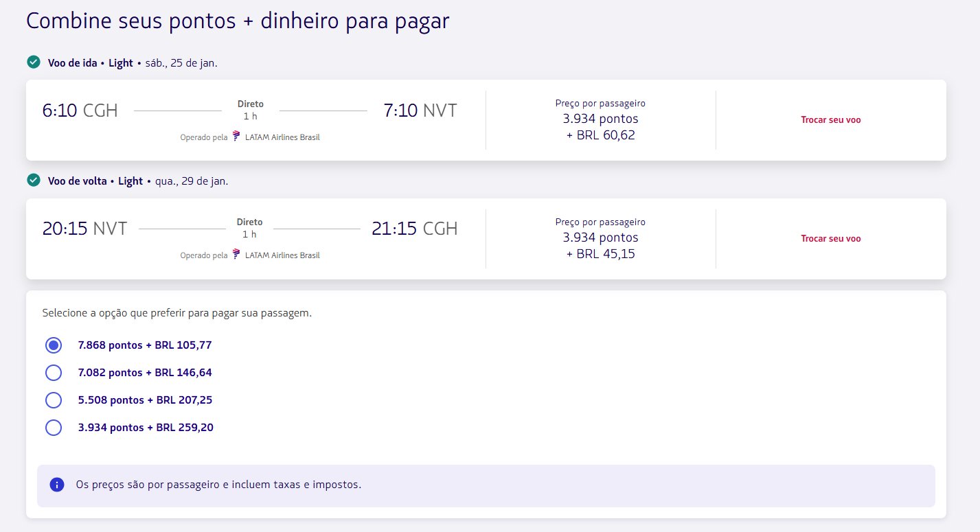Click the 20:15 NVT departure time

pyautogui.click(x=84, y=229)
